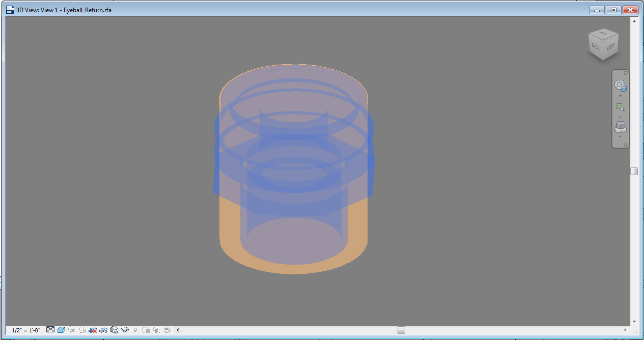Click the LEFT face of the ViewCube
Screen dimensions: 644x340
tap(611, 47)
